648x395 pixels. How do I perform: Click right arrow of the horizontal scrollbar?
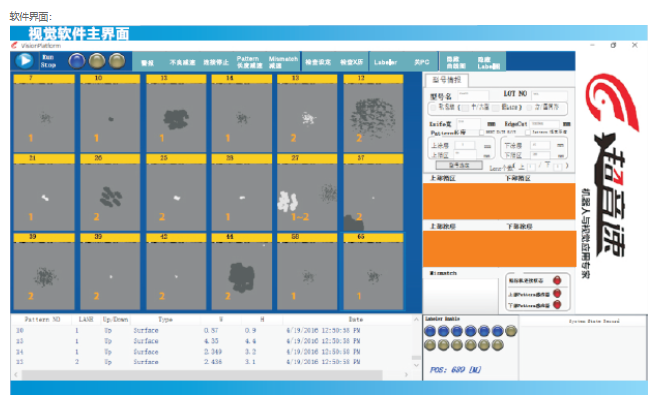[407, 375]
